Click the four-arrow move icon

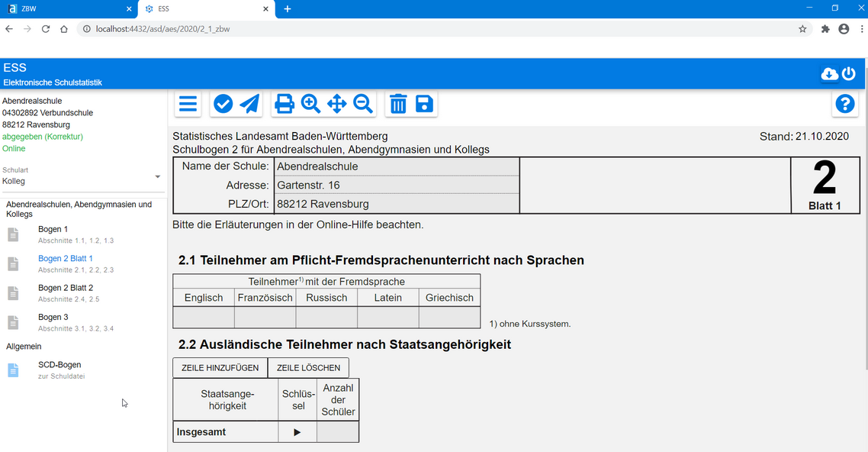336,104
